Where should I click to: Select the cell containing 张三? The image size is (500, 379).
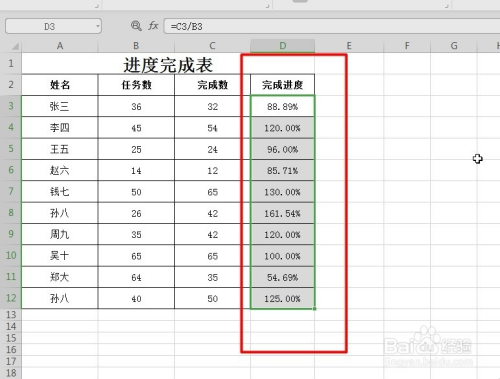click(60, 106)
